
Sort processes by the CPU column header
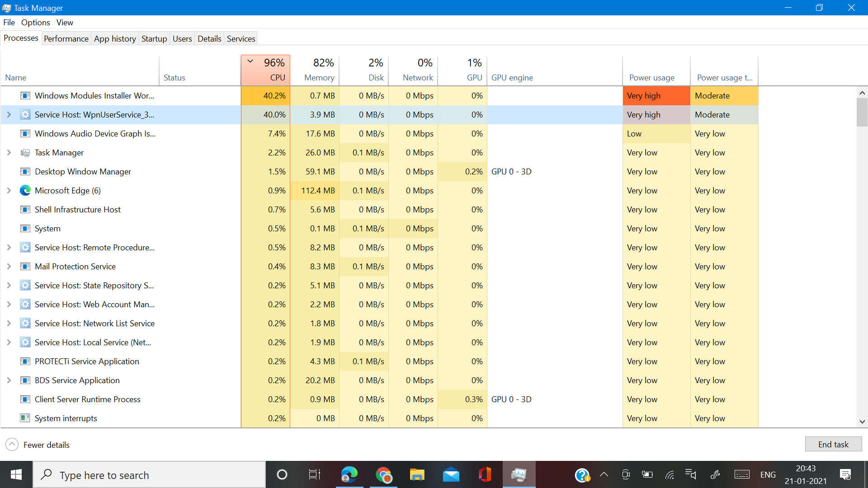click(265, 70)
